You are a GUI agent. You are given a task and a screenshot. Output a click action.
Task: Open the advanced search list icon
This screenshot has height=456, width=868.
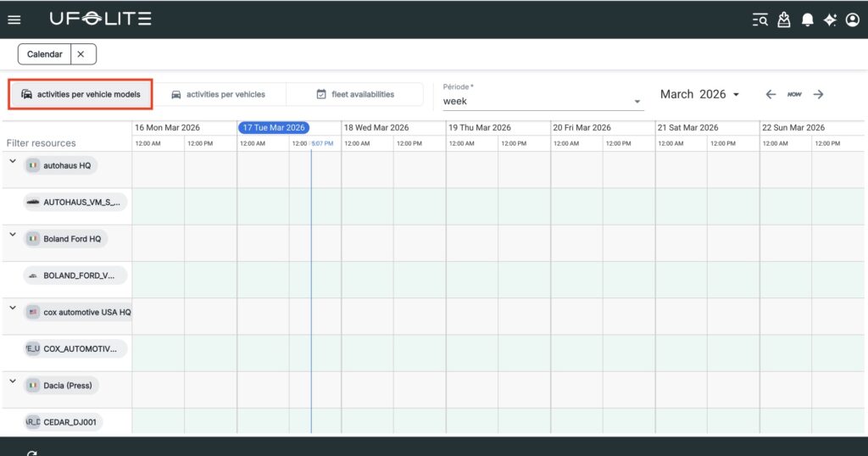tap(759, 19)
